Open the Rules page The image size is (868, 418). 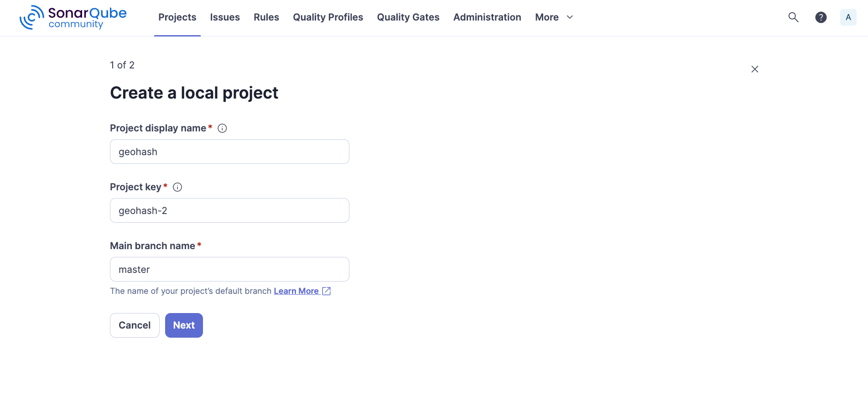pos(266,17)
